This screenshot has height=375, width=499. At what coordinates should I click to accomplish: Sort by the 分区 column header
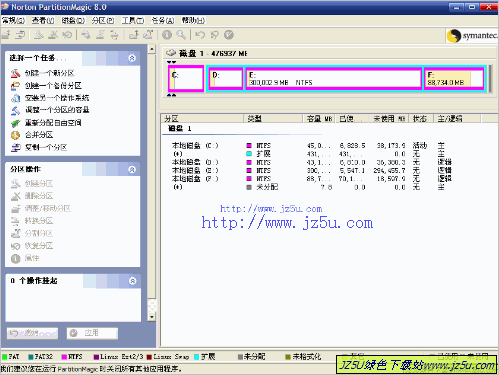(x=203, y=118)
